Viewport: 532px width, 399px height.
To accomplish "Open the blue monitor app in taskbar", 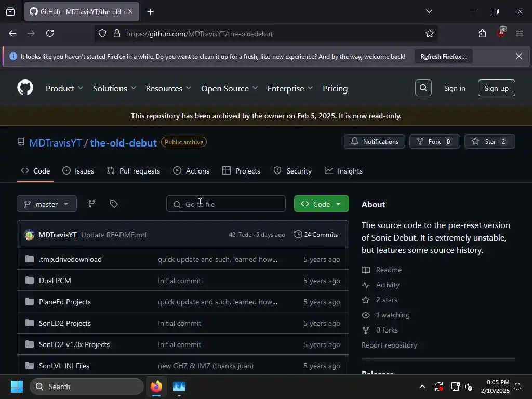I will pyautogui.click(x=179, y=387).
